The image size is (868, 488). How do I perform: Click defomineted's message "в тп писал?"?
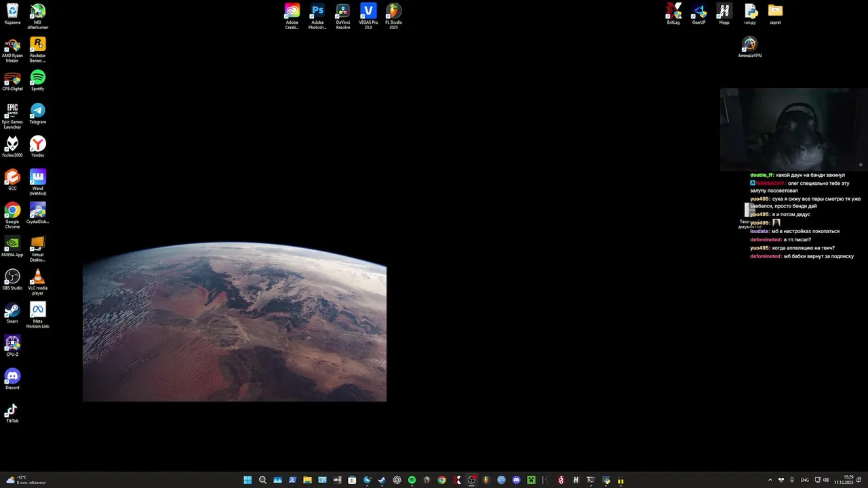(797, 239)
